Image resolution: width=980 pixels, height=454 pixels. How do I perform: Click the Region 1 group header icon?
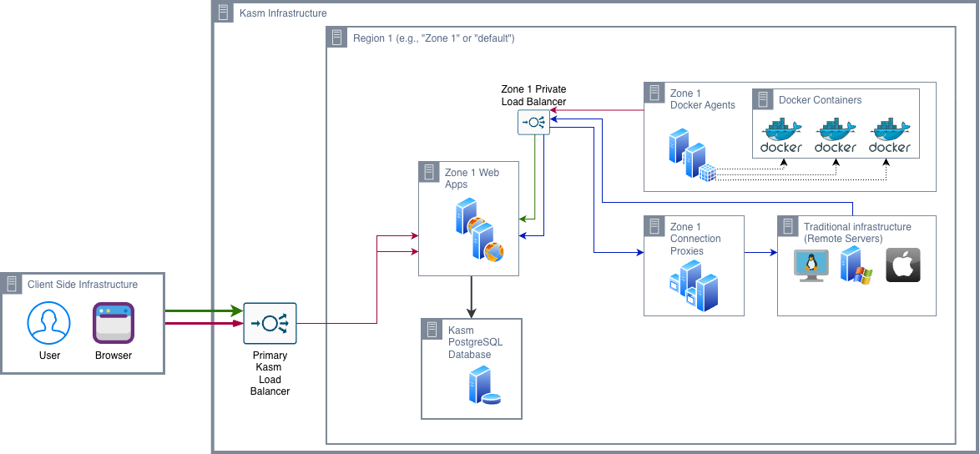click(x=337, y=38)
